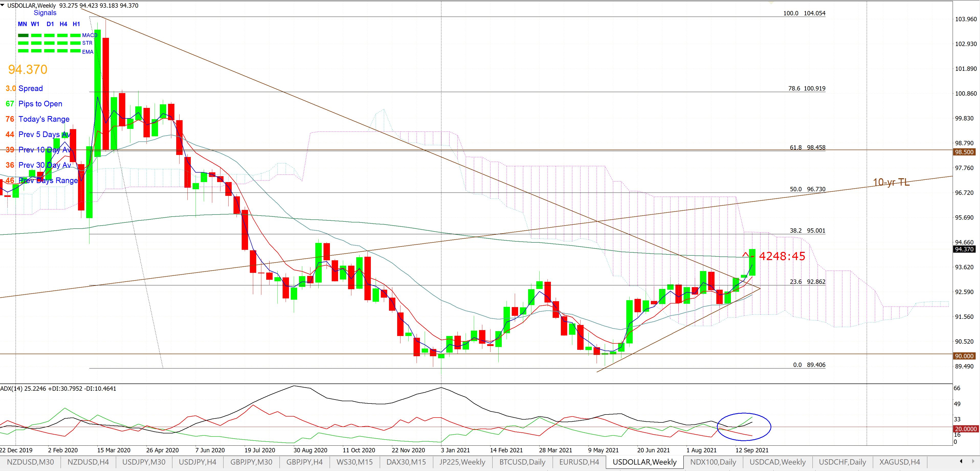Select the EURUSD,H4 tab
The image size is (980, 471).
click(579, 462)
